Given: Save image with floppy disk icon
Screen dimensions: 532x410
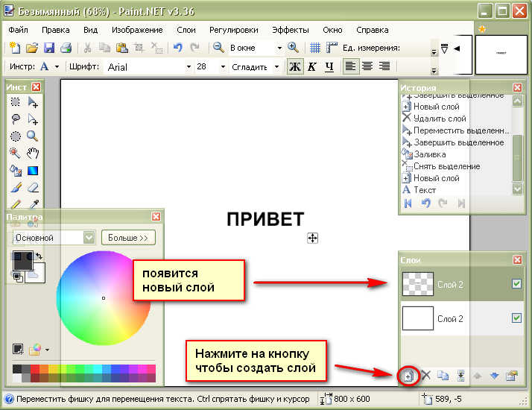Looking at the screenshot, I should pos(49,48).
